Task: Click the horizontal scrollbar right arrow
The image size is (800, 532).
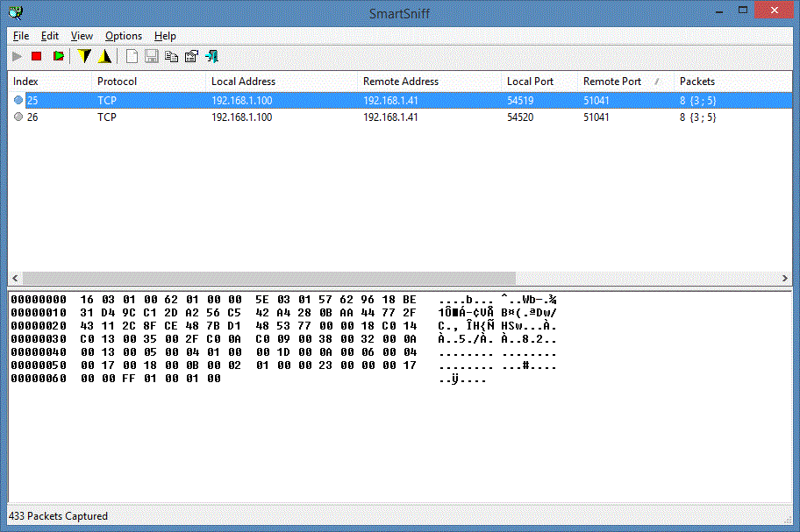Action: [785, 278]
